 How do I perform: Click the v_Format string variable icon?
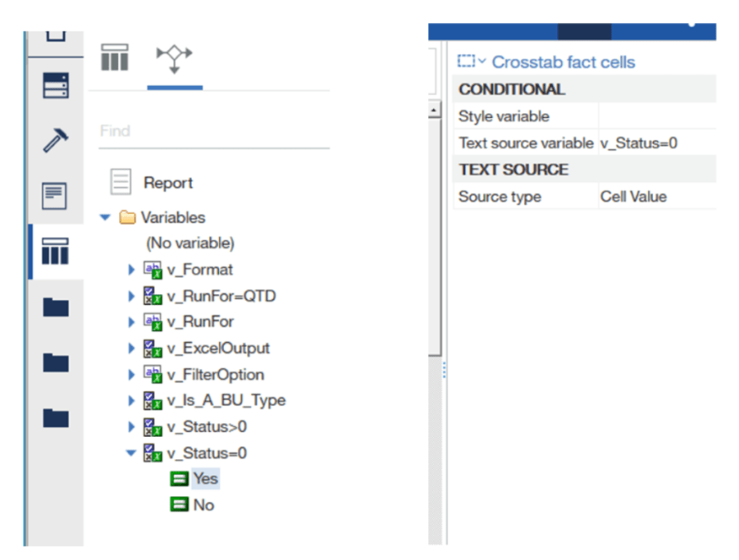pyautogui.click(x=153, y=270)
